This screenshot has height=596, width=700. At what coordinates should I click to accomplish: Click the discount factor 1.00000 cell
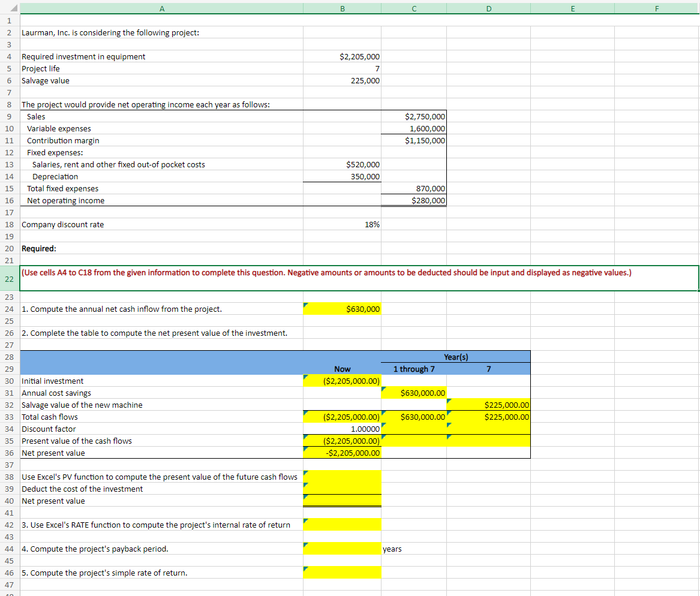342,429
